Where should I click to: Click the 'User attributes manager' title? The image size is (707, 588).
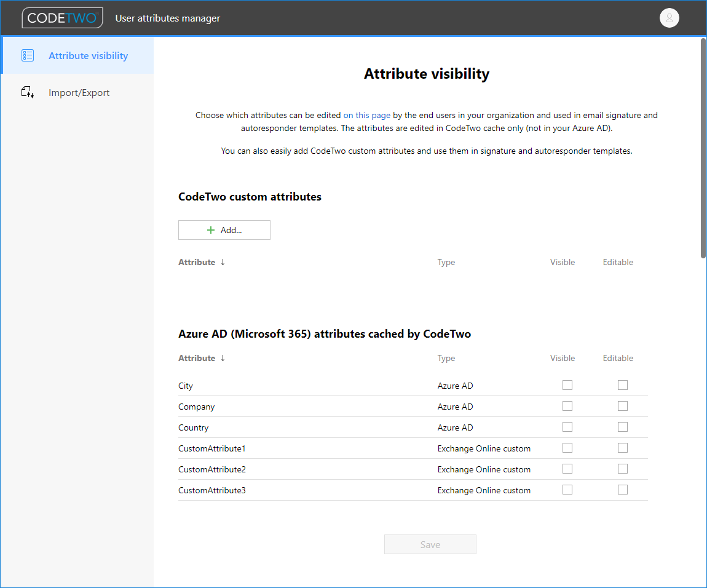(x=168, y=18)
